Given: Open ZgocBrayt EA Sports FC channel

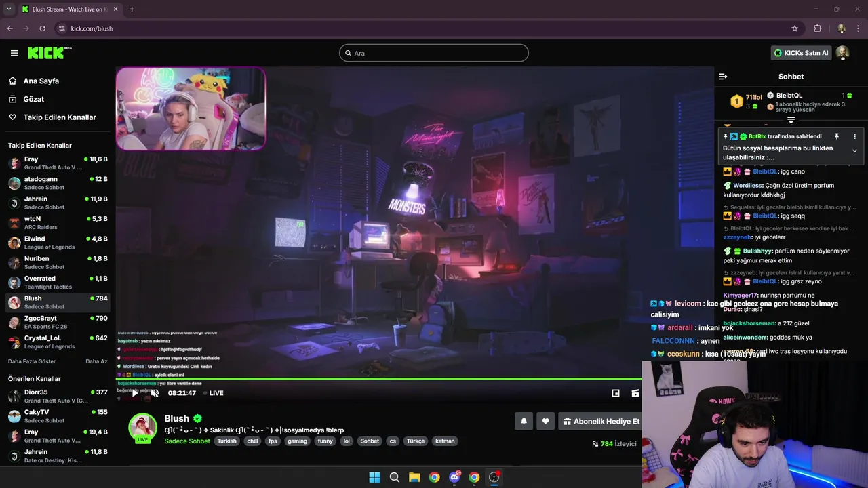Looking at the screenshot, I should pyautogui.click(x=58, y=322).
